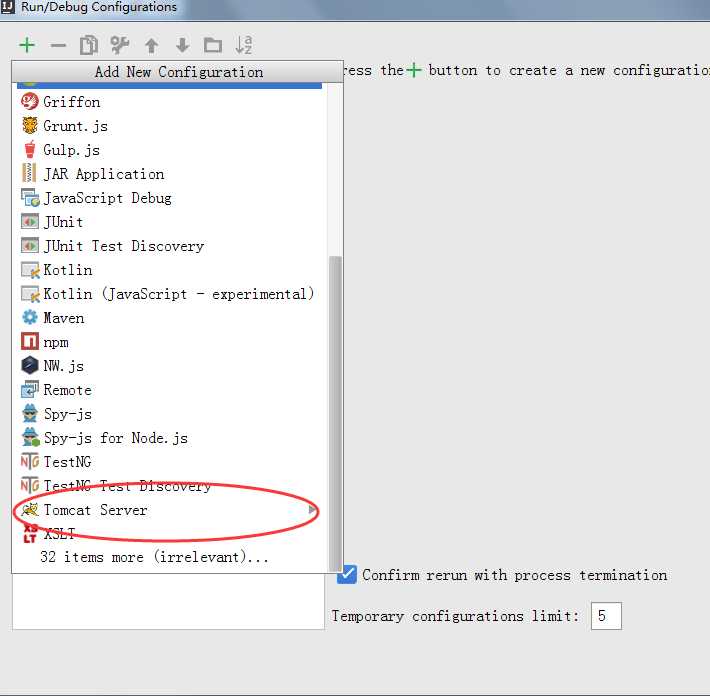Viewport: 710px width, 696px height.
Task: Click the Add New Configuration popup header
Action: (x=178, y=72)
